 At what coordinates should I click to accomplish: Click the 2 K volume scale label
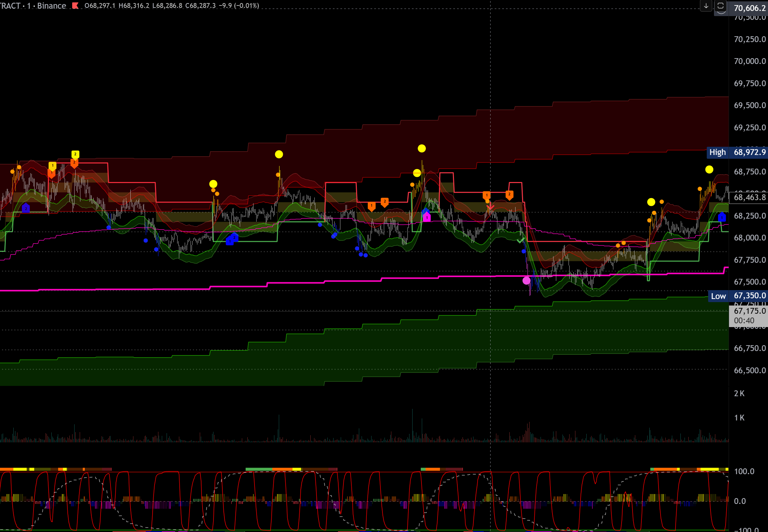tap(739, 393)
